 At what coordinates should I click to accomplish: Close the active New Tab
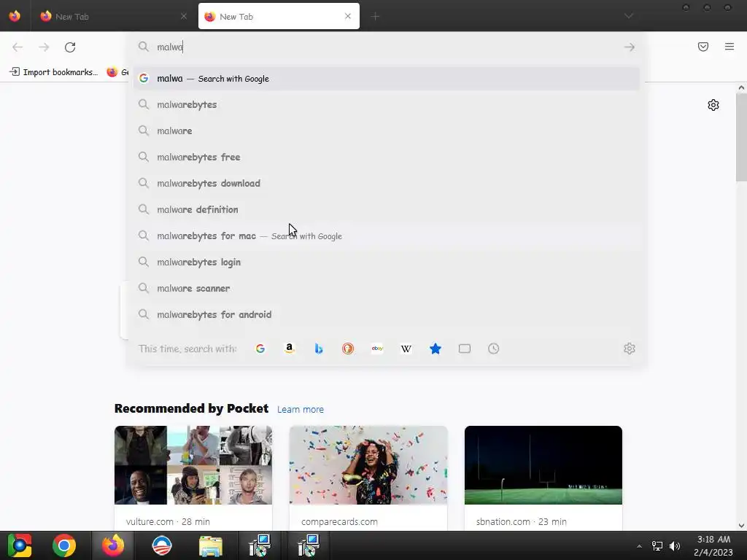[x=348, y=16]
